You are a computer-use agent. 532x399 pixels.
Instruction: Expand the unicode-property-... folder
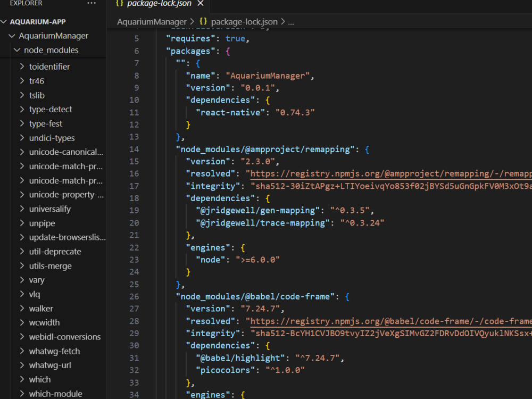tap(22, 195)
